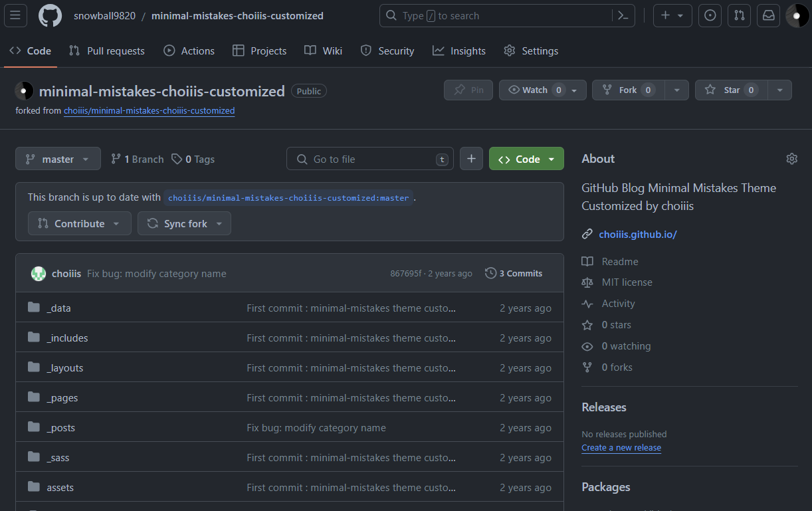The image size is (812, 511).
Task: Edit repository details gear icon in About
Action: pyautogui.click(x=791, y=159)
